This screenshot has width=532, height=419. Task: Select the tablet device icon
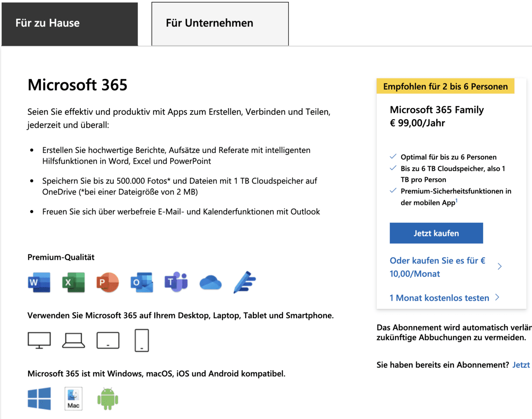108,340
